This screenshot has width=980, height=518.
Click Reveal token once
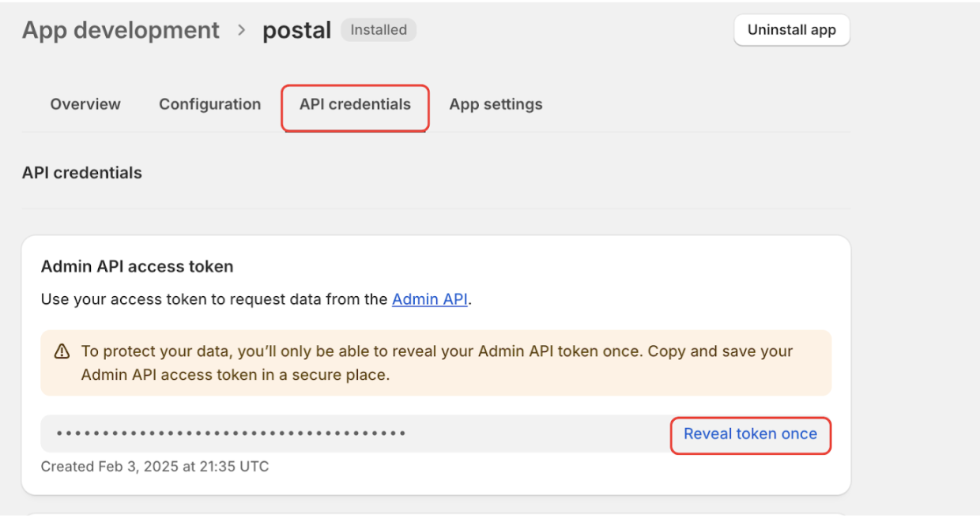tap(750, 434)
